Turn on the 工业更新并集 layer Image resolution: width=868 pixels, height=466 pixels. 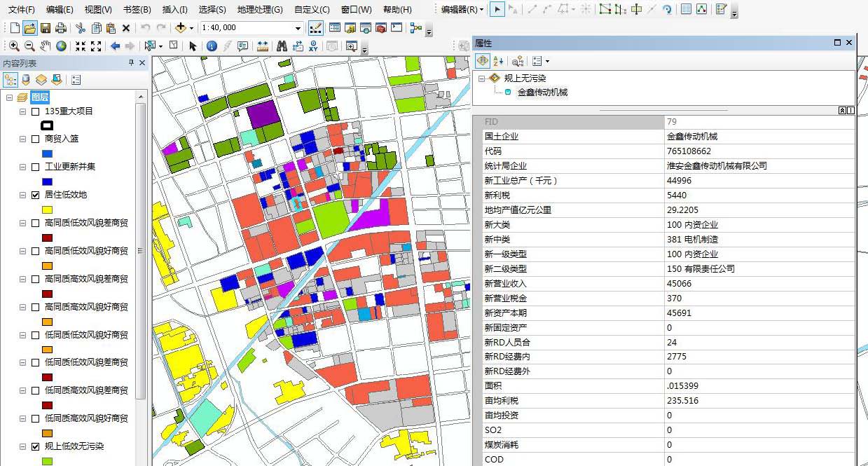35,167
